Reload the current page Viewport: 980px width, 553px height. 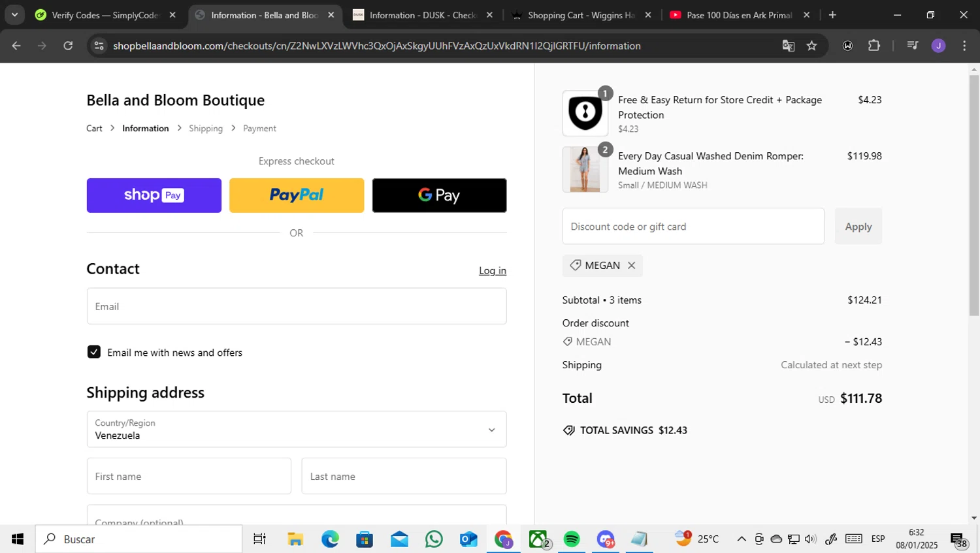point(68,46)
